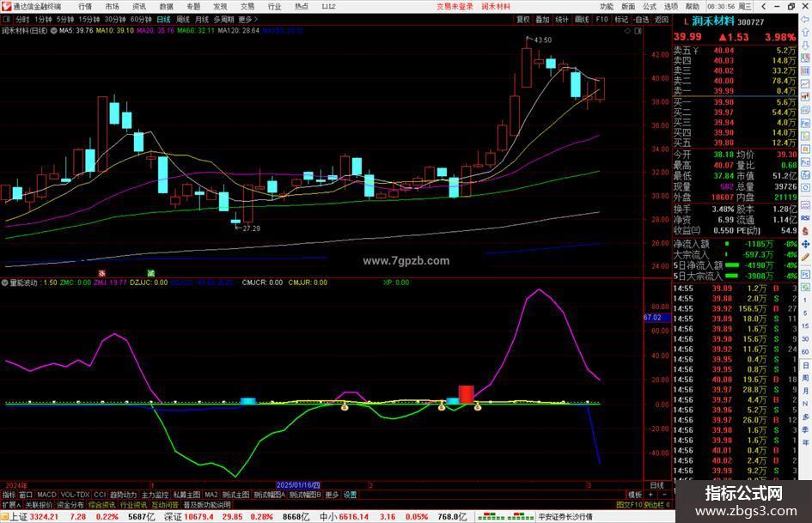
Task: Open the 日线 period selector at chart bottom right
Action: click(656, 485)
